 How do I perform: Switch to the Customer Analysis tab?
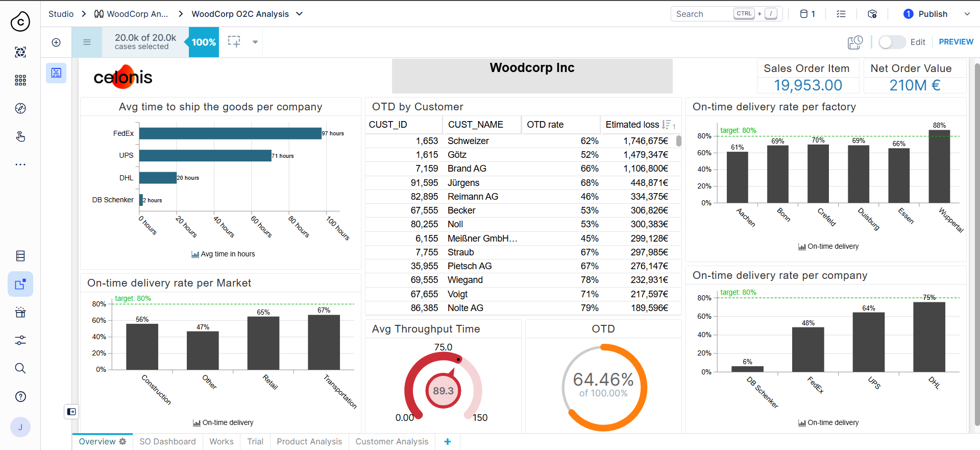point(392,442)
